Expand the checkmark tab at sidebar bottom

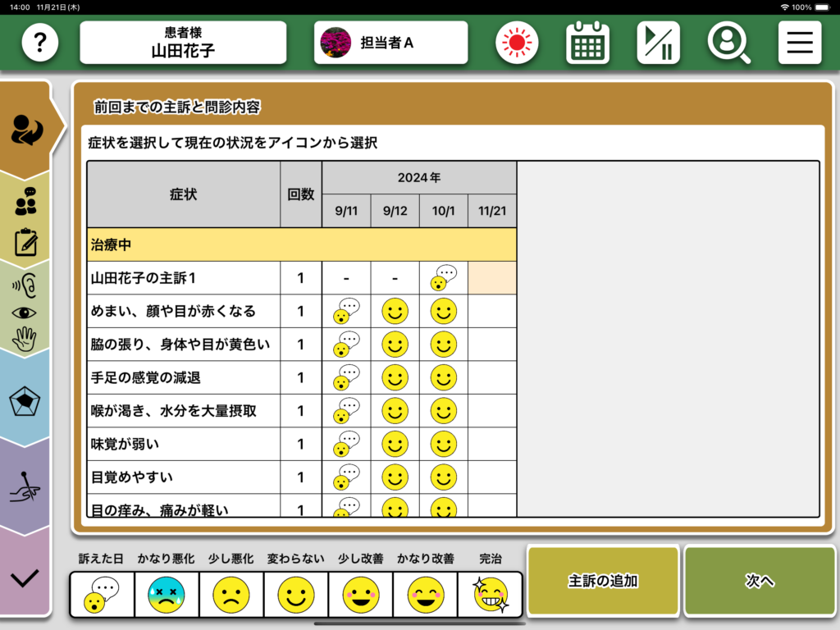pos(25,577)
